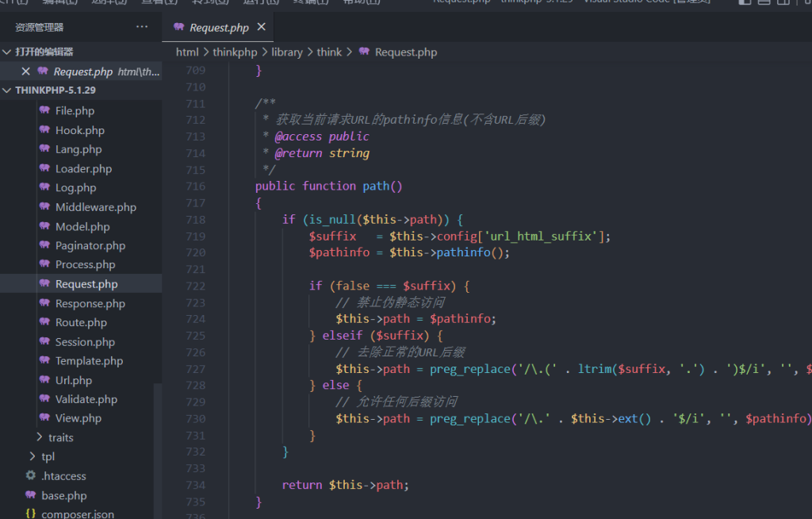Close the Request.php editor tab
812x519 pixels.
point(261,27)
